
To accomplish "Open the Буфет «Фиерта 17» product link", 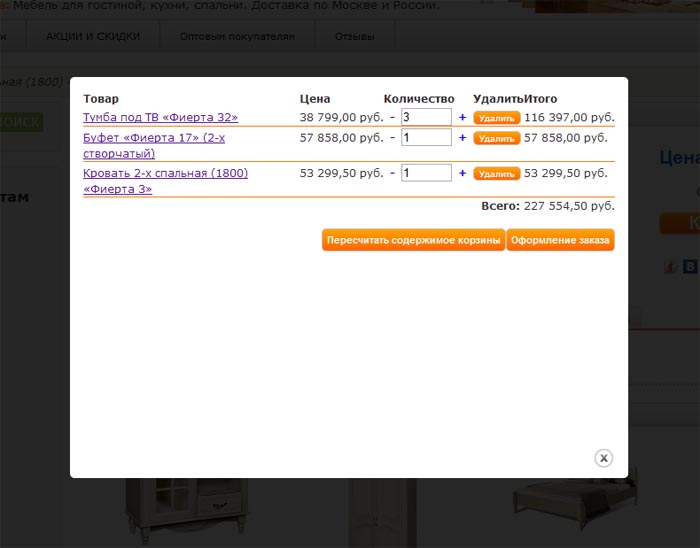I will click(154, 145).
